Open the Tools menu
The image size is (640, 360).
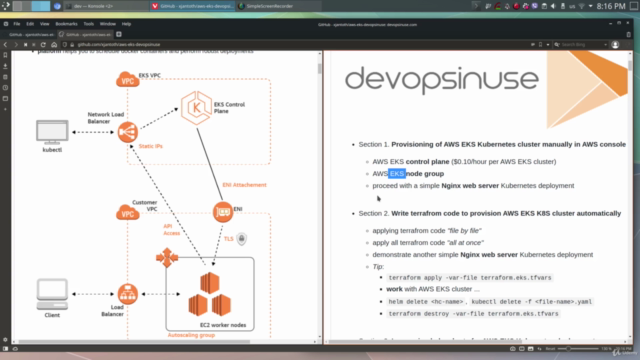click(88, 24)
